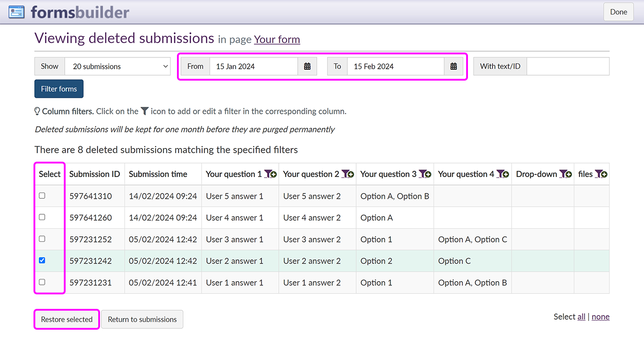Add filter on files column

tap(601, 174)
